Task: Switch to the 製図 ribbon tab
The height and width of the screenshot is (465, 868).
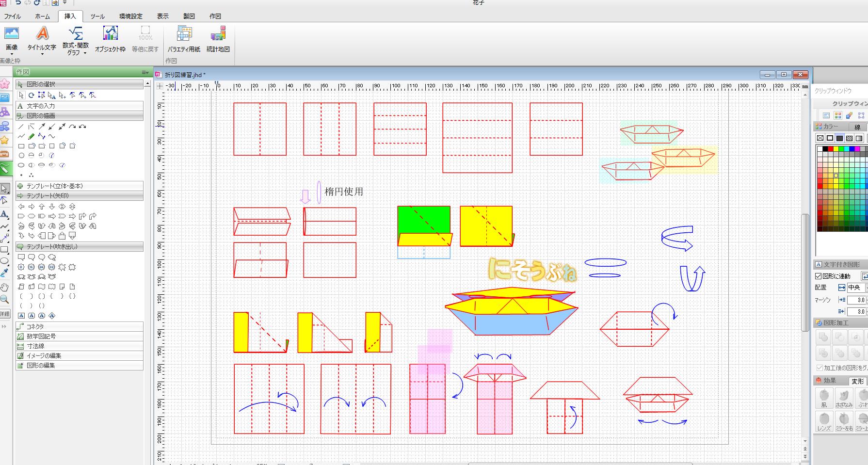Action: tap(189, 16)
